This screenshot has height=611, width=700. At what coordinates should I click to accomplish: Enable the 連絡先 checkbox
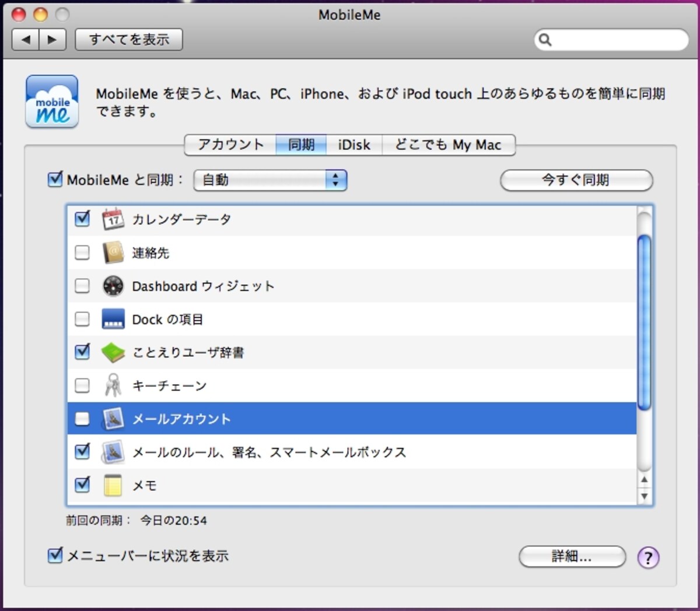82,252
